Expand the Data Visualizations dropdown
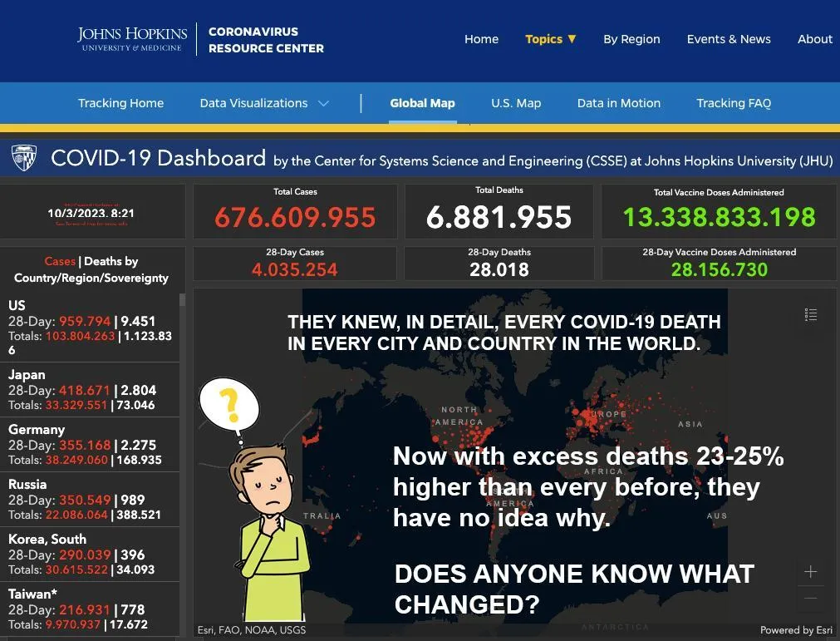 [x=264, y=103]
